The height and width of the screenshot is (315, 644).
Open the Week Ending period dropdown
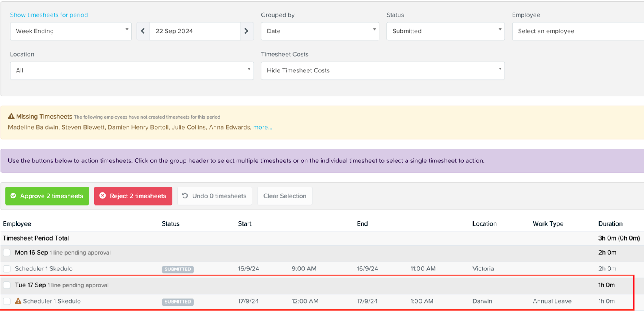pyautogui.click(x=71, y=31)
